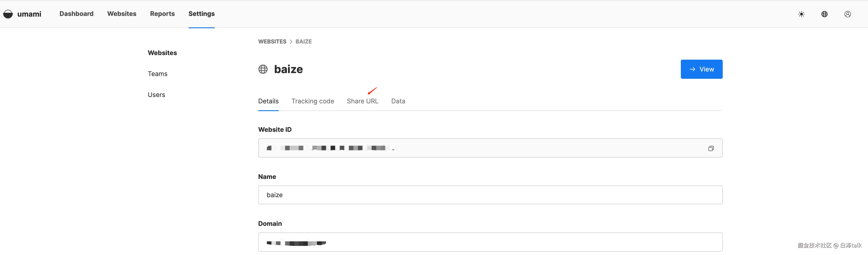Image resolution: width=868 pixels, height=255 pixels.
Task: Open the Reports nav item
Action: (x=162, y=14)
